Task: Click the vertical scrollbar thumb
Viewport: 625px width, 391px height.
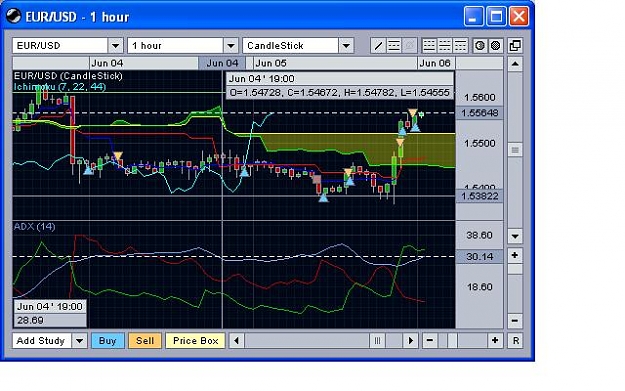Action: click(515, 150)
